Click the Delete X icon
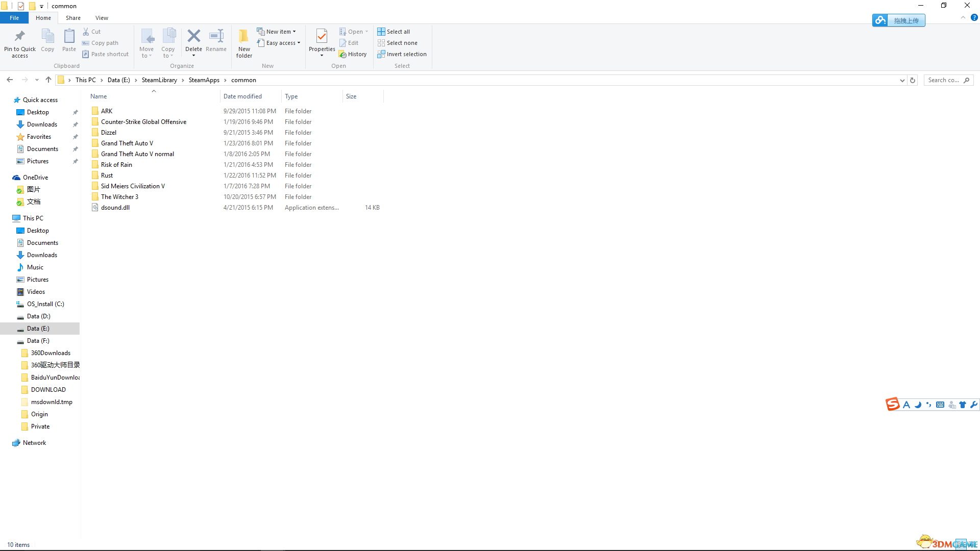 click(x=194, y=36)
